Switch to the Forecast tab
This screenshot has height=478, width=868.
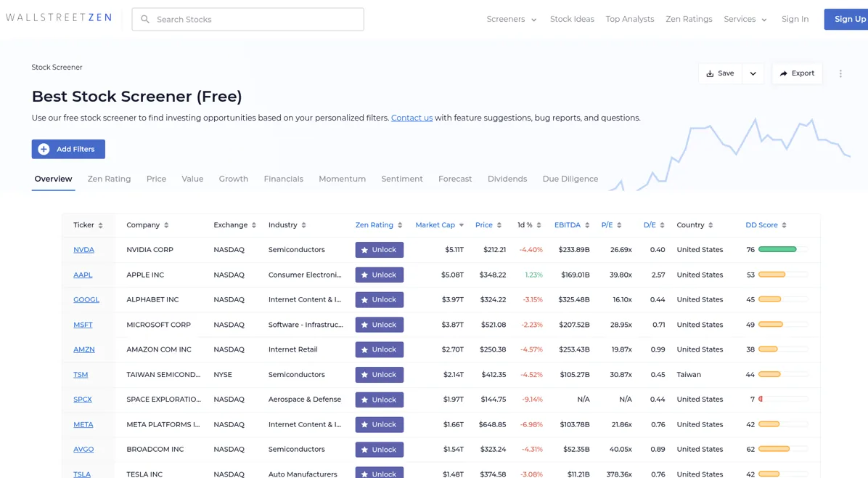click(455, 179)
